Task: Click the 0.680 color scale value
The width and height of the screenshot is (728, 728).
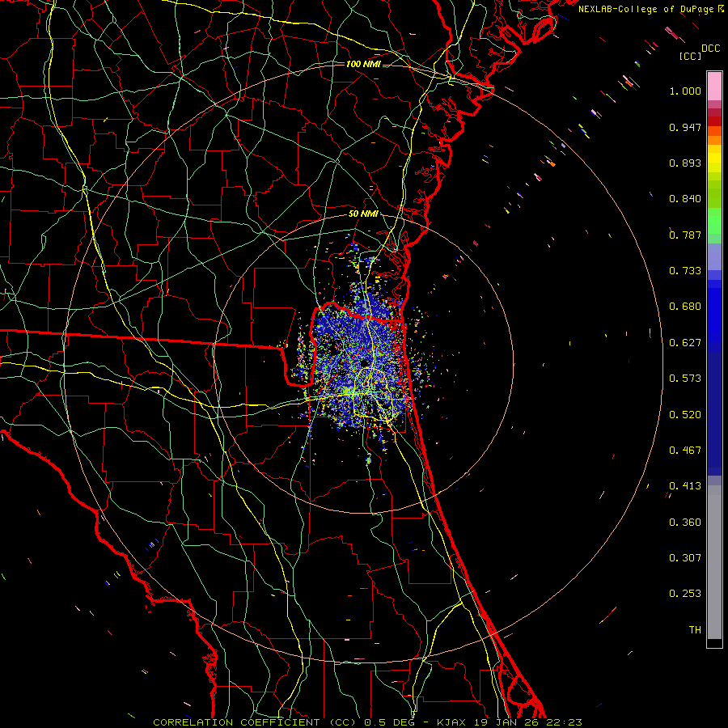Action: [x=685, y=307]
